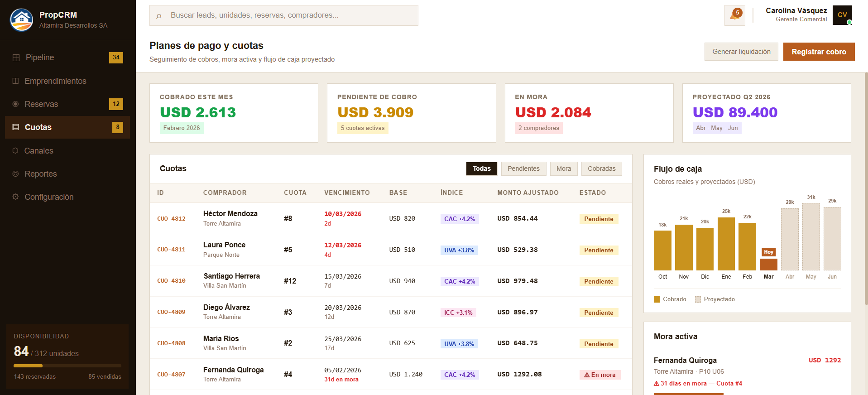
Task: Open Canales from the sidebar
Action: click(67, 150)
